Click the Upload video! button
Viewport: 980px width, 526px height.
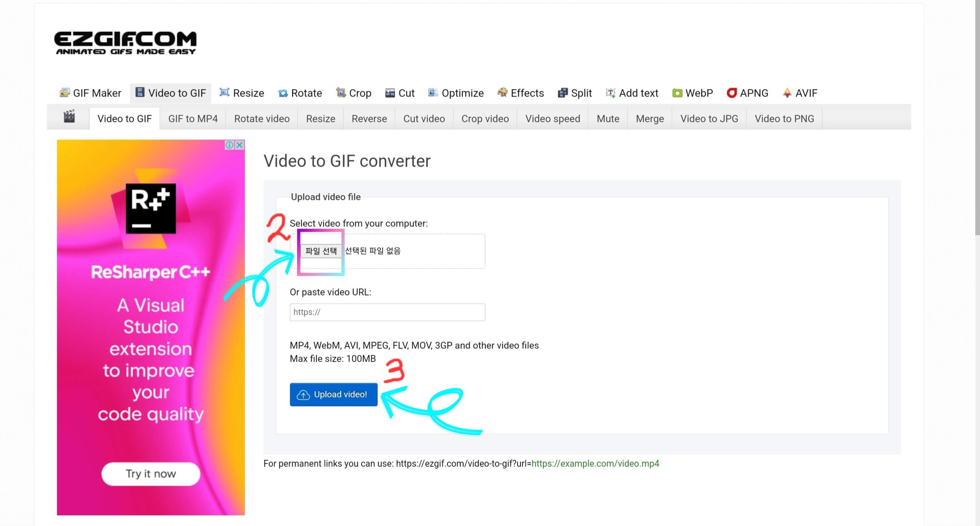(333, 394)
